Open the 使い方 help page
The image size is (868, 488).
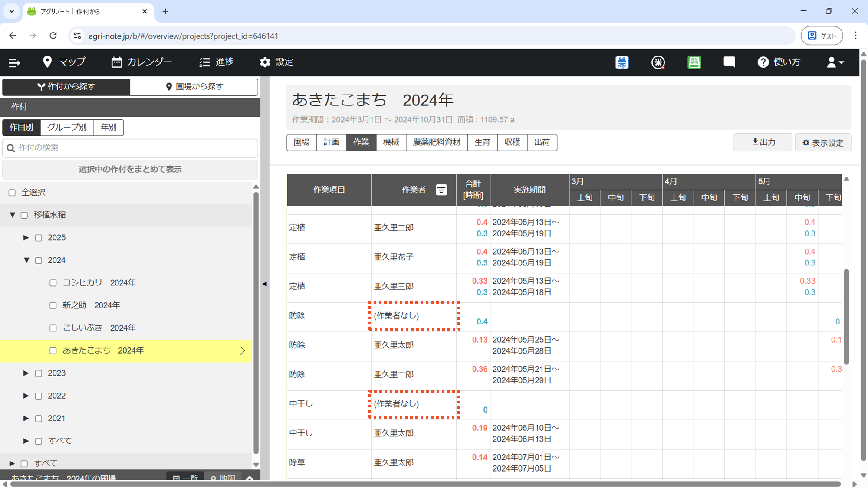coord(779,62)
